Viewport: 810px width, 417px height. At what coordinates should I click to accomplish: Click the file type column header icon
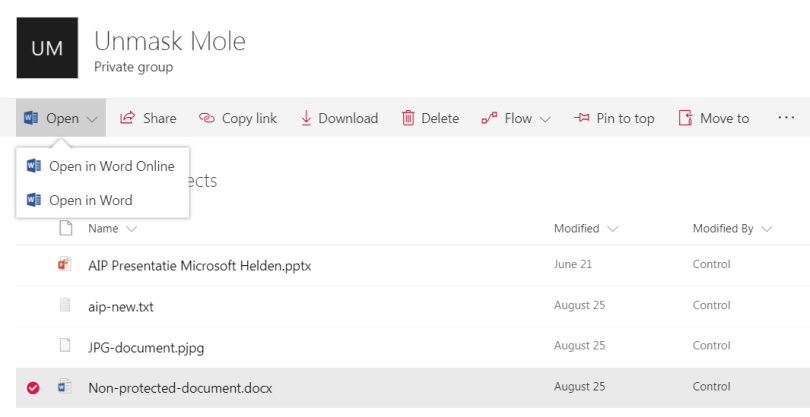point(65,228)
